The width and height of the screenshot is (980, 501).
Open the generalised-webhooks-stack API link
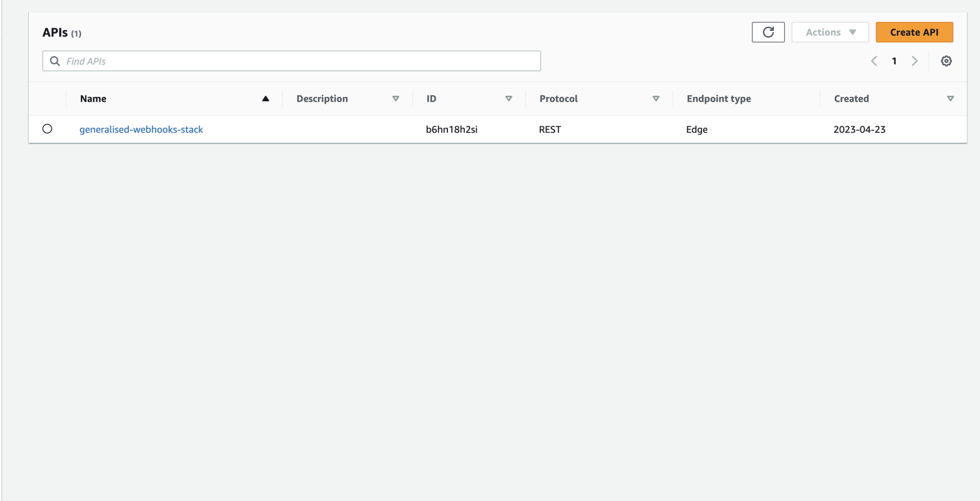pyautogui.click(x=141, y=130)
